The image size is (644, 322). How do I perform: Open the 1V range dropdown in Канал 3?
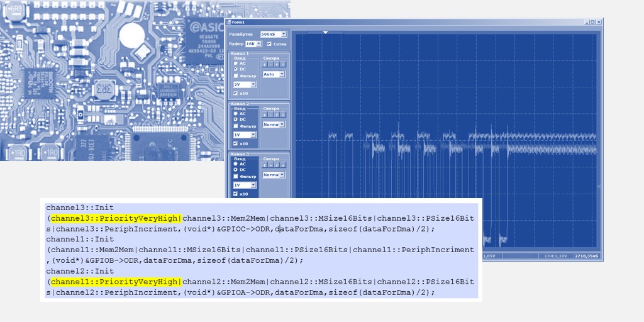[253, 185]
